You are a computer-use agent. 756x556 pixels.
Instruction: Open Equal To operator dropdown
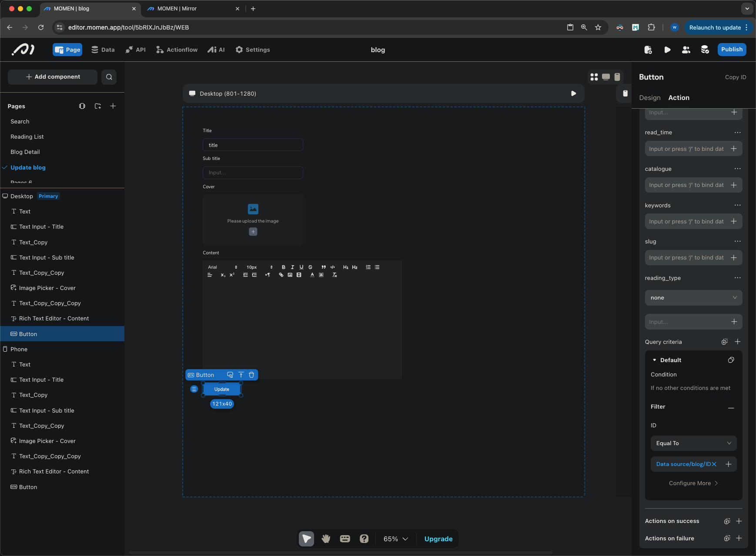tap(693, 443)
